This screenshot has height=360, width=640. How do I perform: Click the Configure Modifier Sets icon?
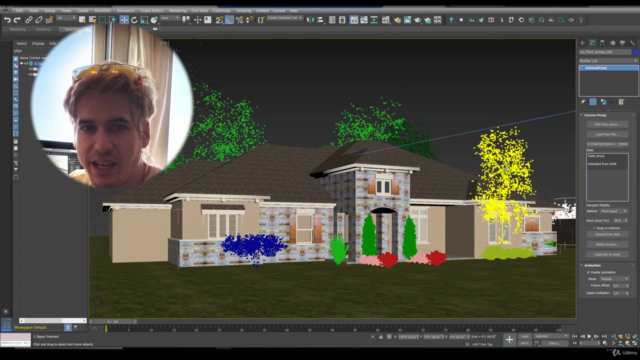[621, 102]
